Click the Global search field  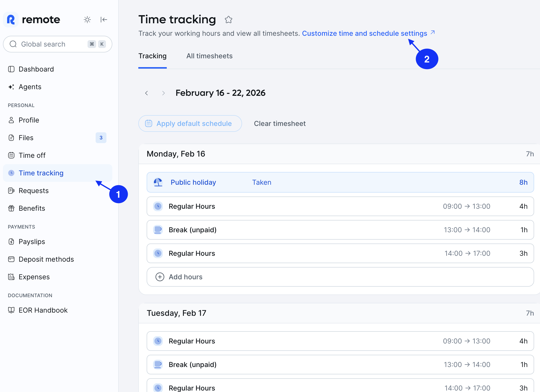pyautogui.click(x=58, y=44)
